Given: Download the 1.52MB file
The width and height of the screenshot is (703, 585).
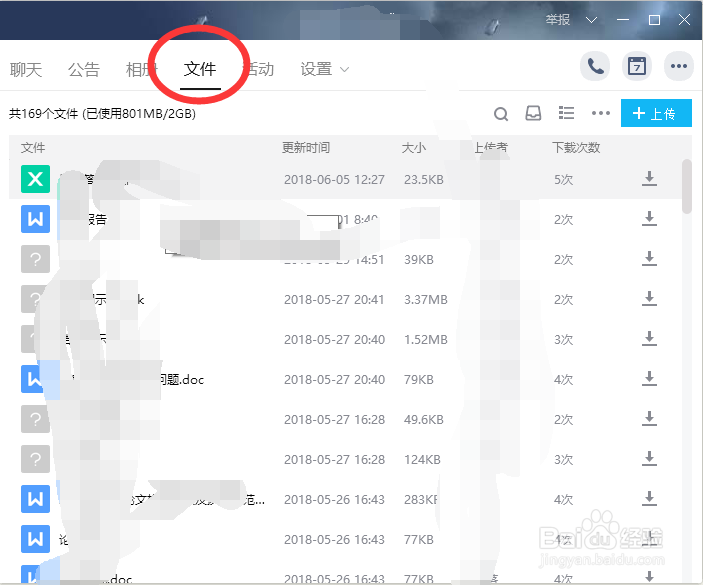Looking at the screenshot, I should 649,338.
